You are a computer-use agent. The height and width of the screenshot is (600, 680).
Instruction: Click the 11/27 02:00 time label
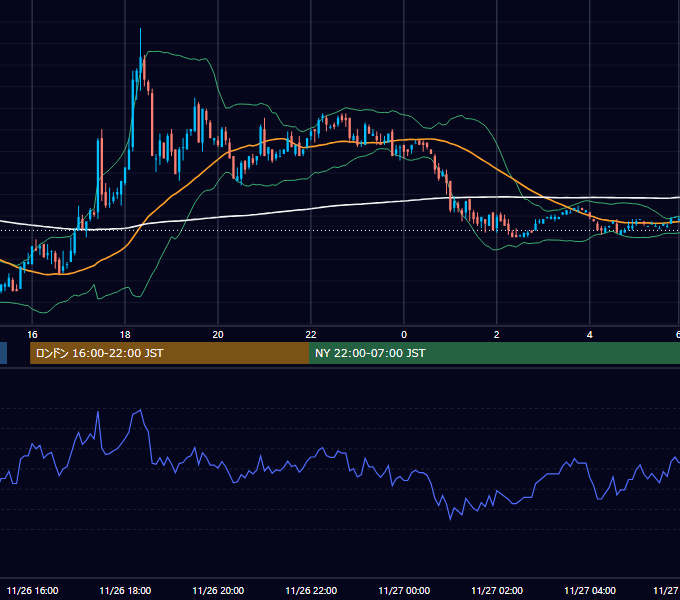[x=497, y=590]
